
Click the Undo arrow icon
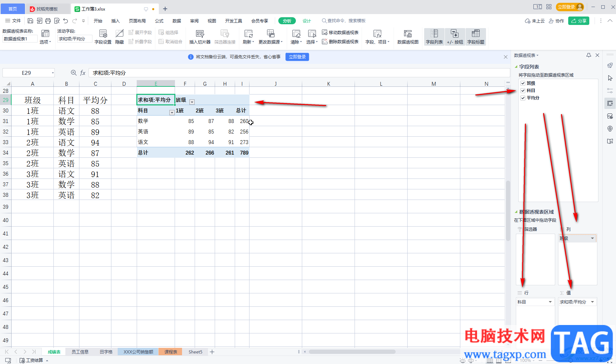tap(66, 21)
